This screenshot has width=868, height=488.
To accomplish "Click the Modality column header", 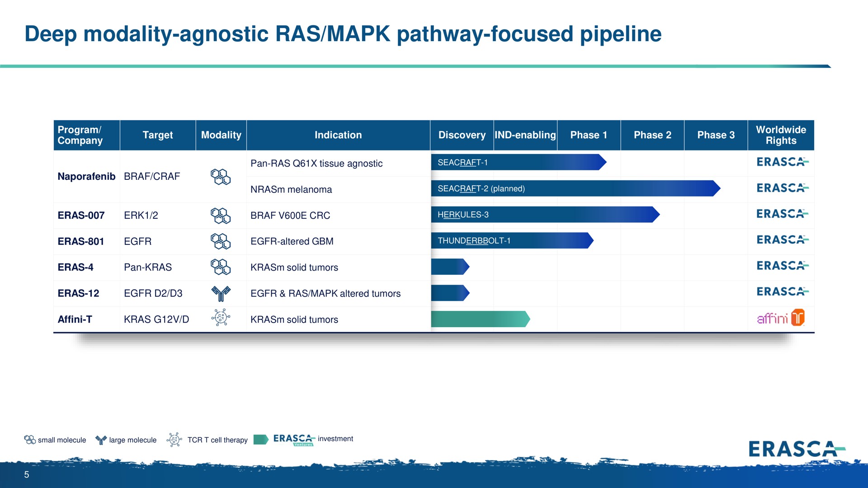I will pos(221,135).
